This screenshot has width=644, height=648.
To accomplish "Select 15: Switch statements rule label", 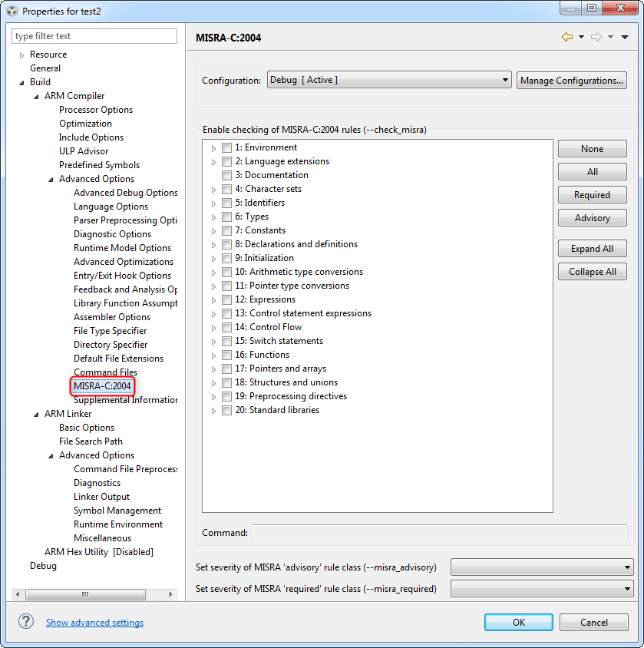I will tap(279, 341).
